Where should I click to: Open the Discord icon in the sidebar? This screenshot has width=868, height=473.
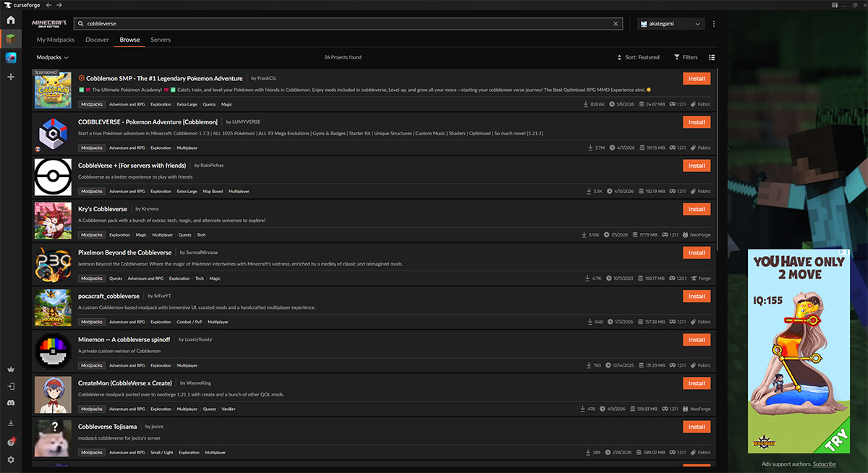pyautogui.click(x=11, y=404)
